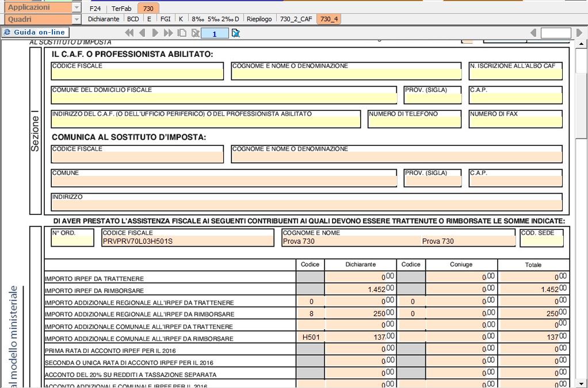This screenshot has width=588, height=388.
Task: Click the duplicate page icon
Action: click(x=182, y=33)
